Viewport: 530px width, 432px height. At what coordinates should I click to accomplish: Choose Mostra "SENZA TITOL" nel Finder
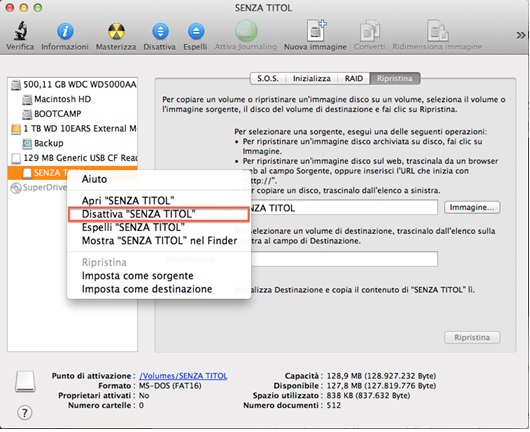pos(159,241)
